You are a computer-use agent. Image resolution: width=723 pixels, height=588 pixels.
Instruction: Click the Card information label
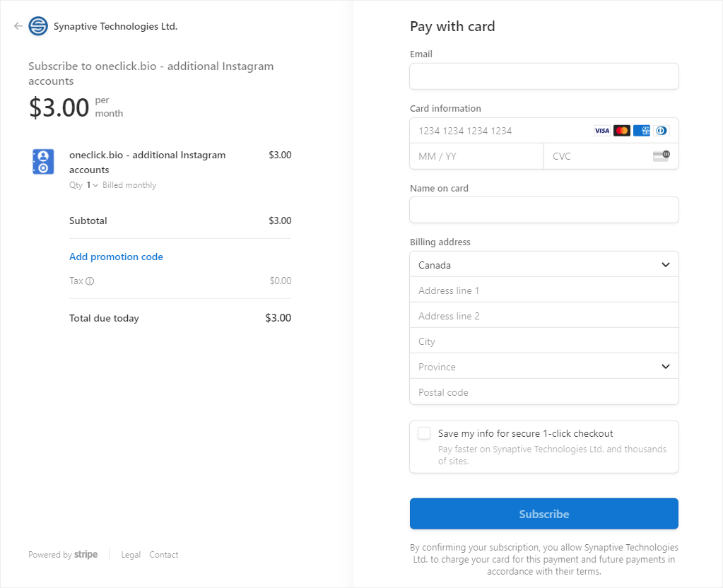pos(445,108)
